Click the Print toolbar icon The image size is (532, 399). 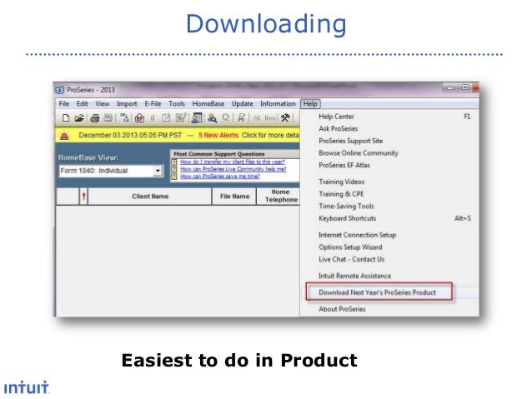tap(95, 117)
